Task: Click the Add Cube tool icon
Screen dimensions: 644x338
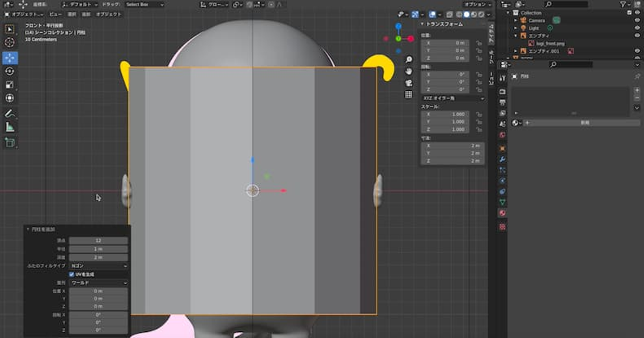Action: (10, 143)
